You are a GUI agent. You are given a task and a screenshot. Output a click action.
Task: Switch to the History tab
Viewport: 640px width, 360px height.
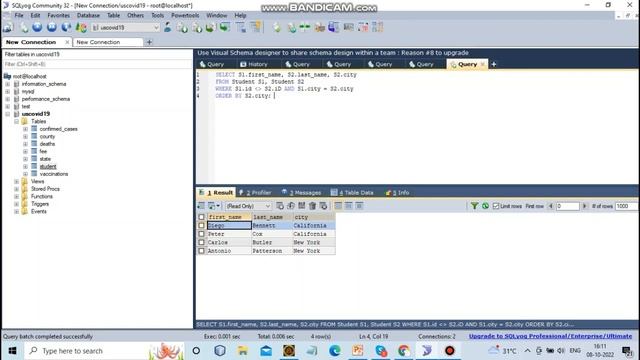(254, 64)
